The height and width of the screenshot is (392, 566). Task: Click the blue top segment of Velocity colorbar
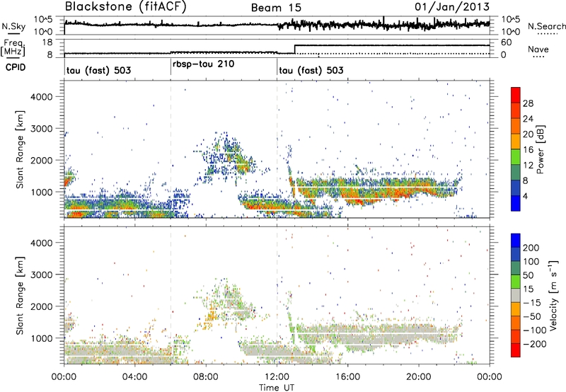coord(516,240)
